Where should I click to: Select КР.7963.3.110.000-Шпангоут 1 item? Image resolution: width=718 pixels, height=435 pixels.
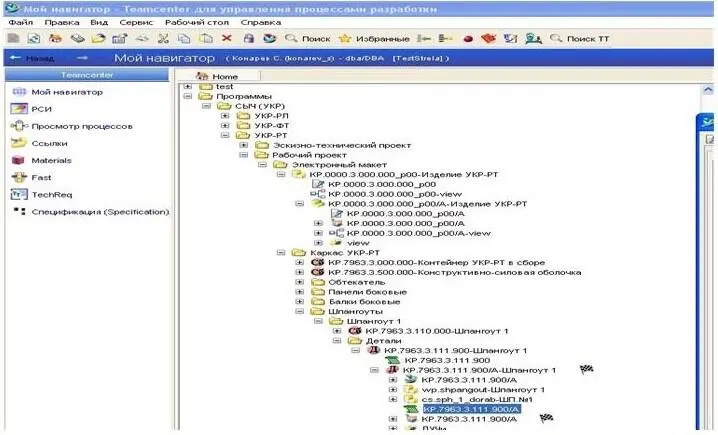(437, 331)
